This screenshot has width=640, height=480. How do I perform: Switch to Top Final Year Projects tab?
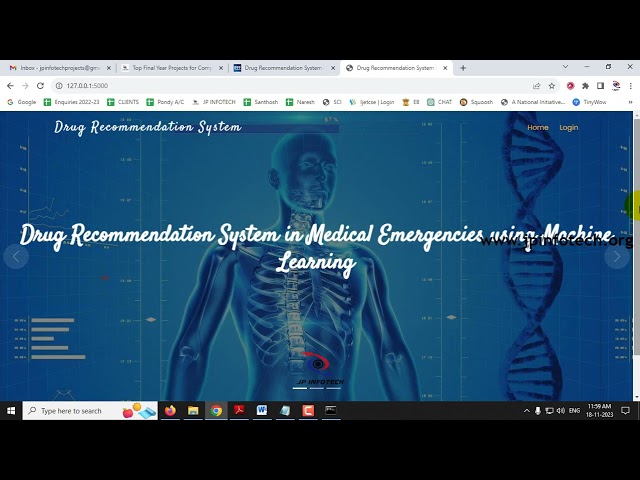coord(171,68)
